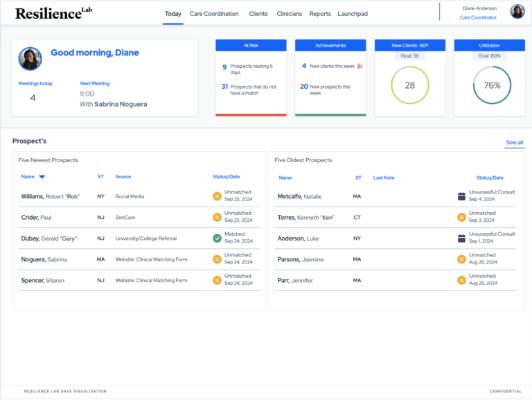The height and width of the screenshot is (400, 532).
Task: Click Goal: 80% label
Action: click(490, 55)
